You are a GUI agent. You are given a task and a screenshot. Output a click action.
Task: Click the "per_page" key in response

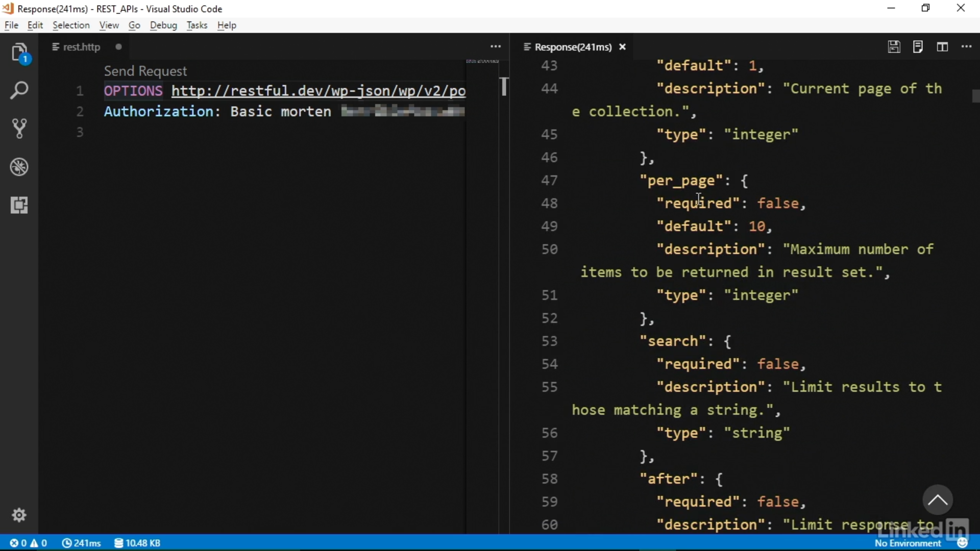tap(681, 181)
